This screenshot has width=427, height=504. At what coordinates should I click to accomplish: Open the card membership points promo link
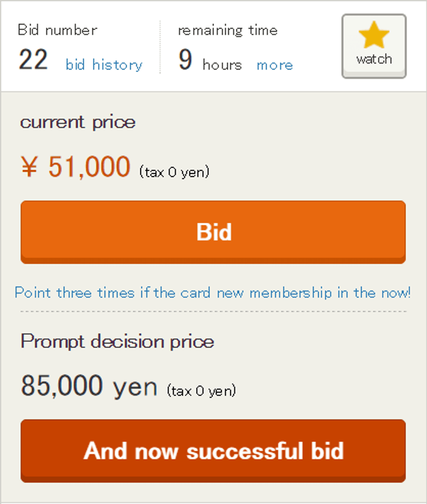(213, 293)
